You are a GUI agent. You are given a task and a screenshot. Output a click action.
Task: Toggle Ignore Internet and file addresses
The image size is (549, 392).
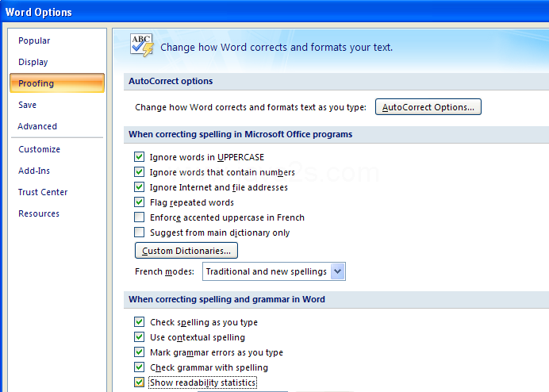139,186
